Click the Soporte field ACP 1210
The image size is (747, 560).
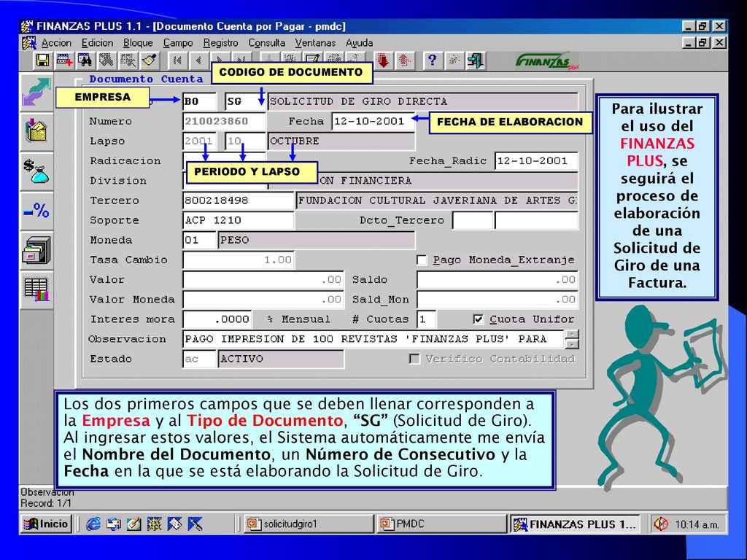coord(239,220)
